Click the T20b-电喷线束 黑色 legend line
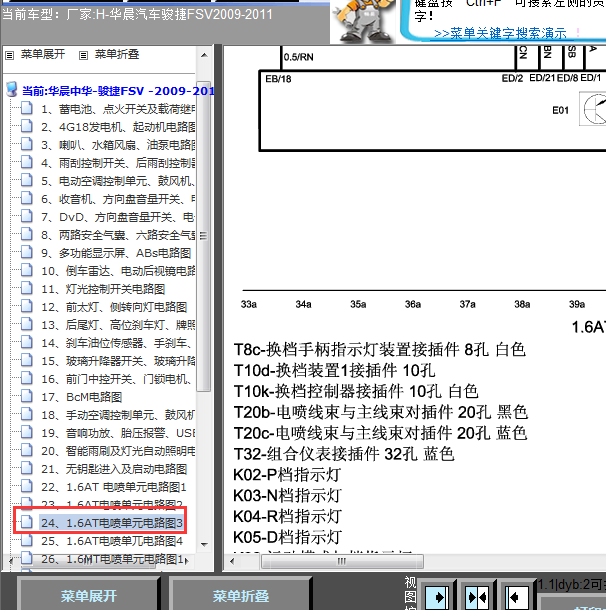This screenshot has height=610, width=606. pyautogui.click(x=380, y=412)
